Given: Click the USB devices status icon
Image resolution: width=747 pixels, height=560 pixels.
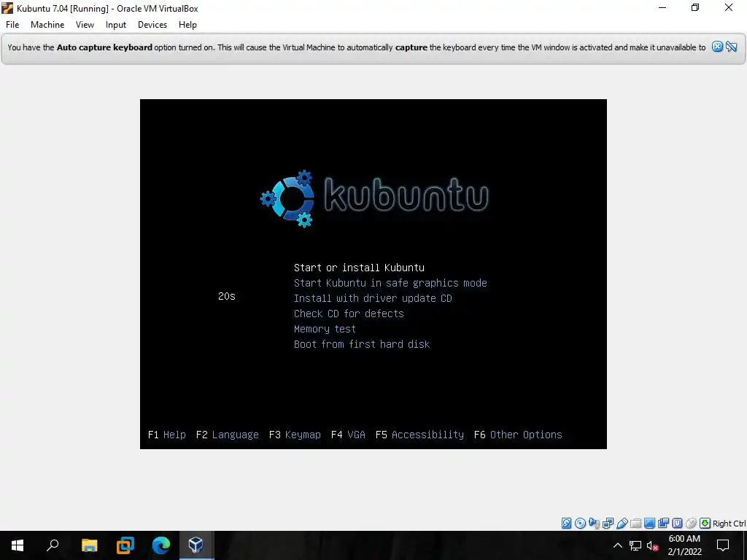Looking at the screenshot, I should [622, 524].
